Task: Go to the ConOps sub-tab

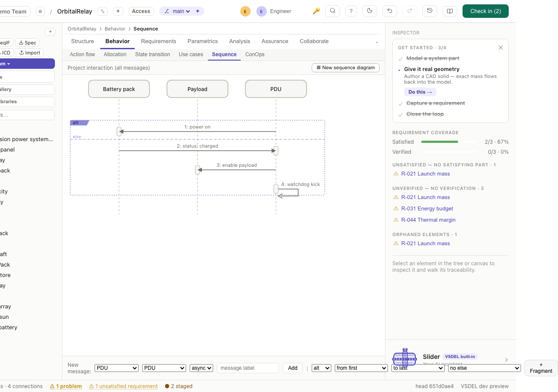Action: tap(255, 54)
